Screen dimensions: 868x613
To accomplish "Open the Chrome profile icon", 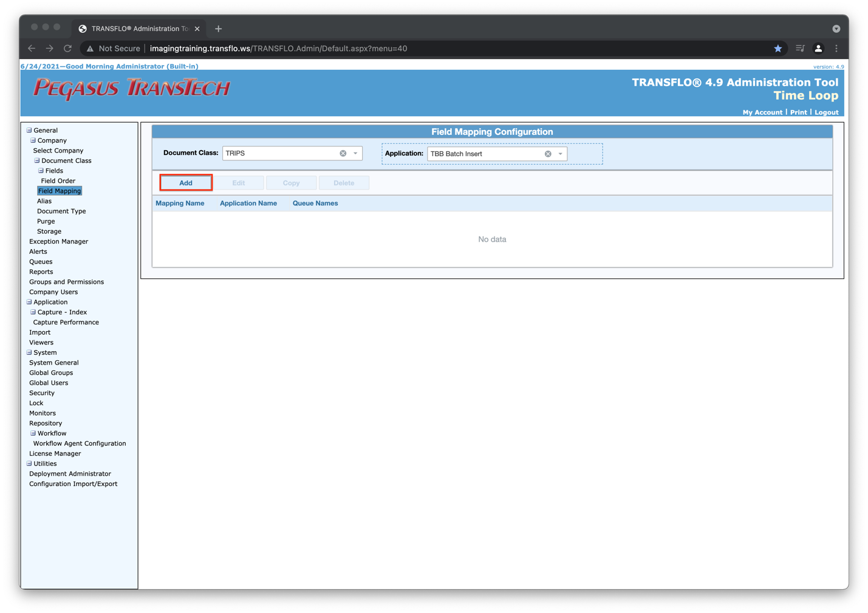I will point(818,49).
